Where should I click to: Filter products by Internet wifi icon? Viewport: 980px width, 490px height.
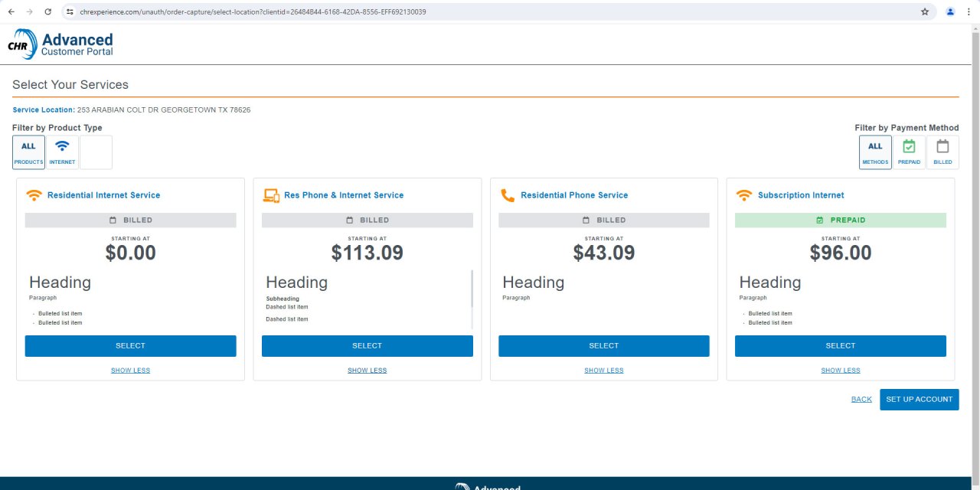(x=62, y=152)
